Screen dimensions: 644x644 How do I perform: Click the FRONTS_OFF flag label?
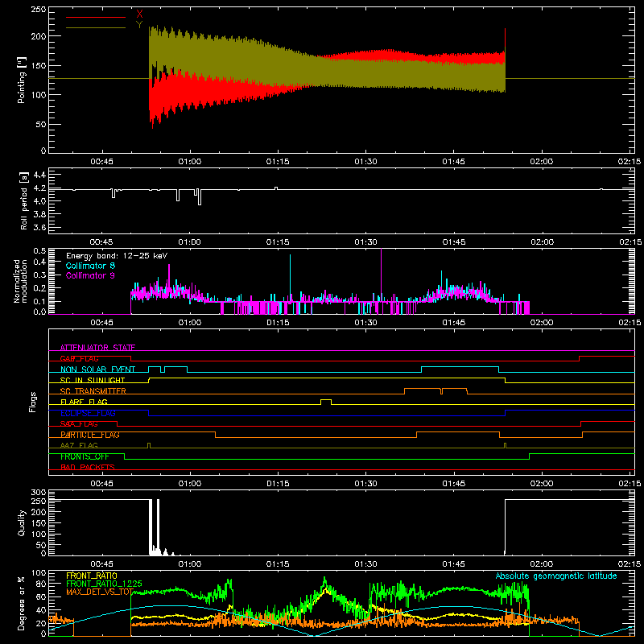pyautogui.click(x=85, y=456)
